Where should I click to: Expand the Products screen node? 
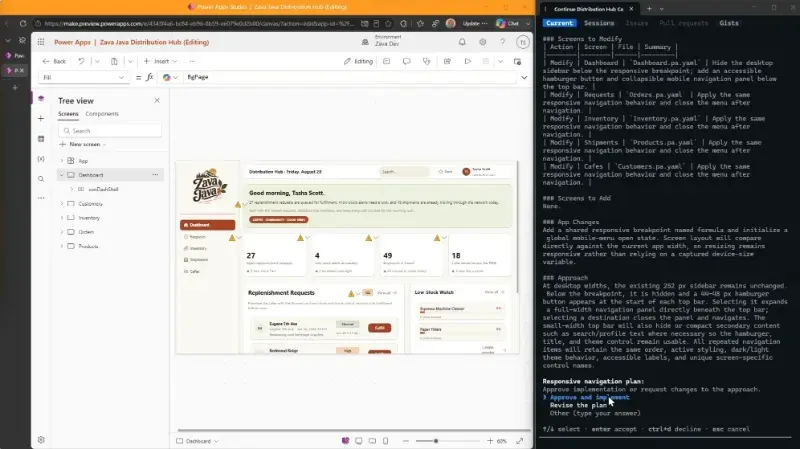pos(62,246)
